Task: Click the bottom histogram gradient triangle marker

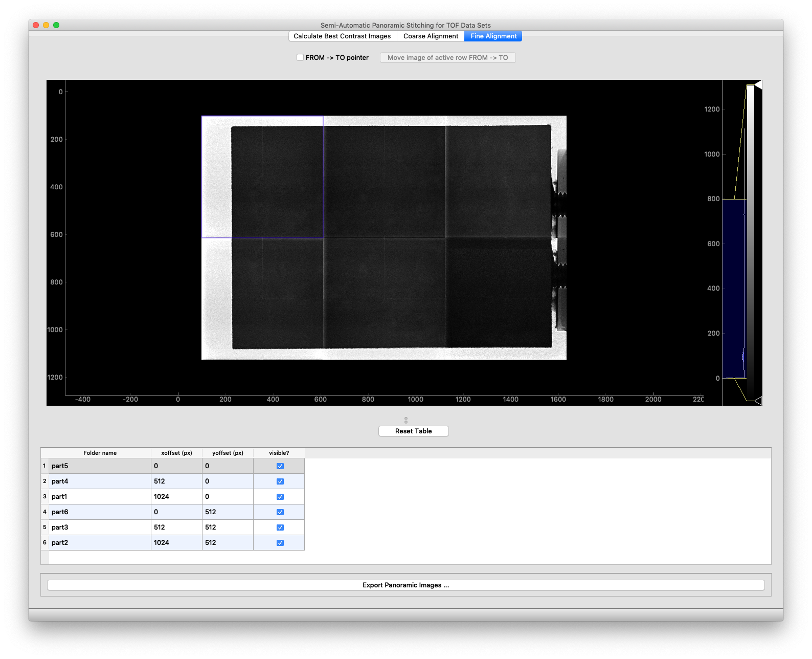Action: point(759,401)
